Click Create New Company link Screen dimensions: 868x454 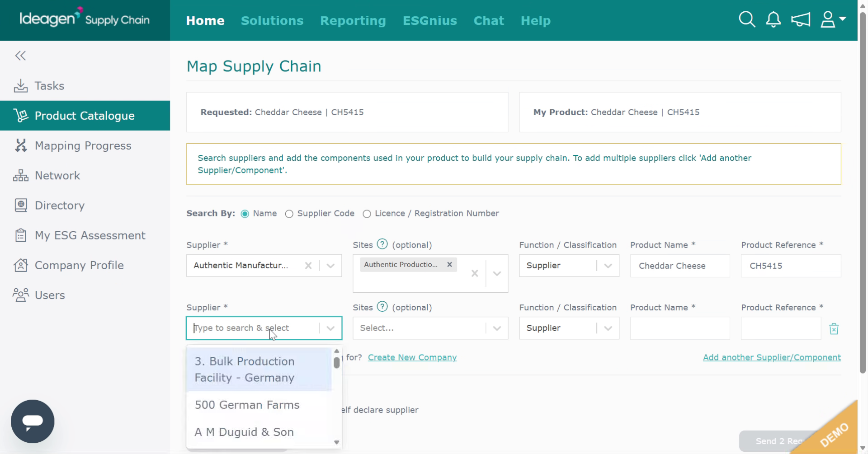pyautogui.click(x=412, y=357)
